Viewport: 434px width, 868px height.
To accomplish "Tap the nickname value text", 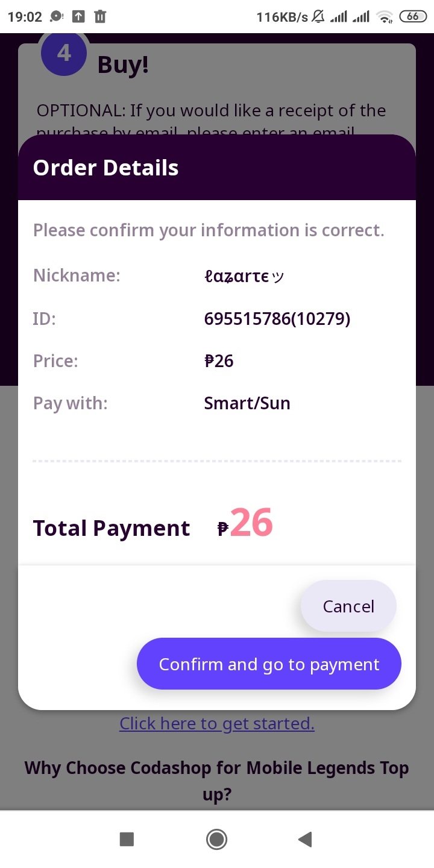I will 244,277.
